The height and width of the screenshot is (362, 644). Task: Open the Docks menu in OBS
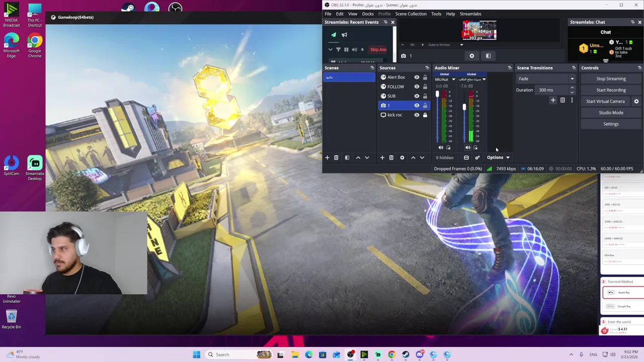point(368,14)
